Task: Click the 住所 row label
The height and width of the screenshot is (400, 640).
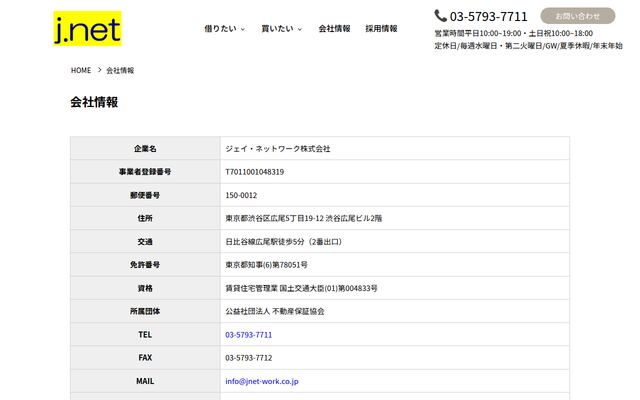Action: [145, 218]
